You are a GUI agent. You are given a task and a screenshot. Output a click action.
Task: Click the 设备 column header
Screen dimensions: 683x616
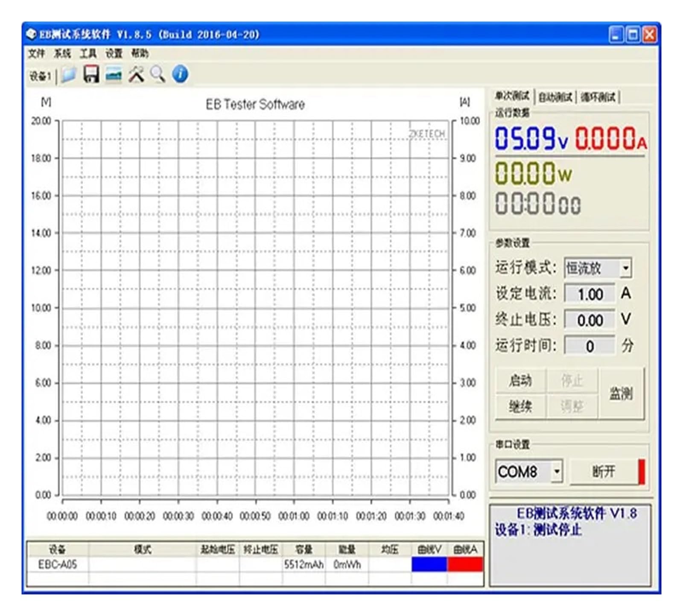click(x=58, y=549)
